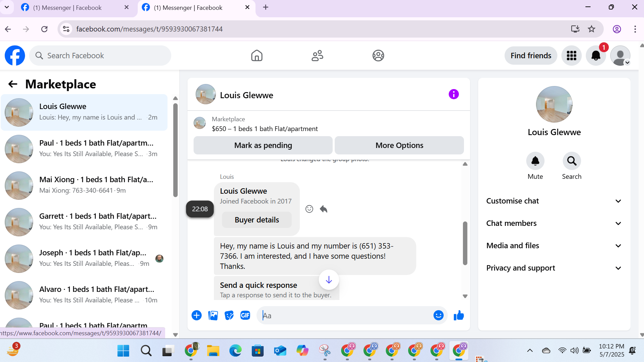The image size is (644, 362).
Task: React to the message with the emoji icon
Action: pyautogui.click(x=309, y=209)
